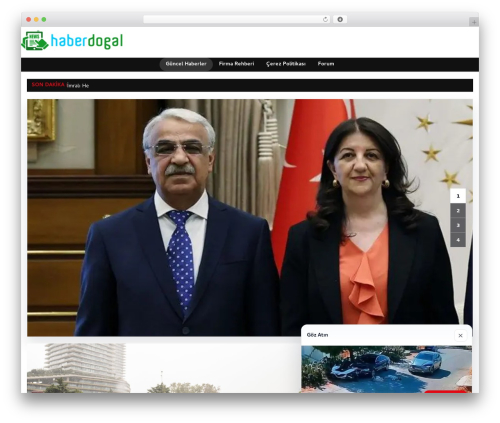This screenshot has width=500, height=423.
Task: Click the red close window dot
Action: [x=29, y=20]
